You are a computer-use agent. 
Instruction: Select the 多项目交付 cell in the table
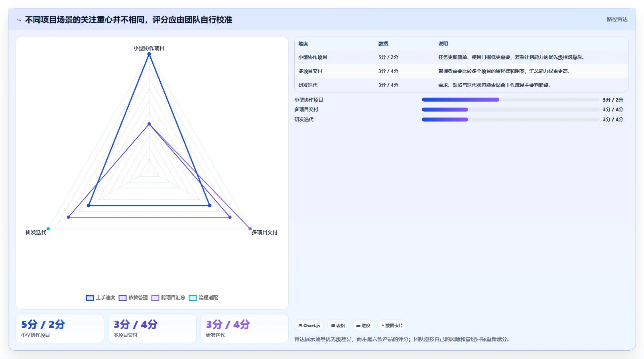tap(310, 71)
